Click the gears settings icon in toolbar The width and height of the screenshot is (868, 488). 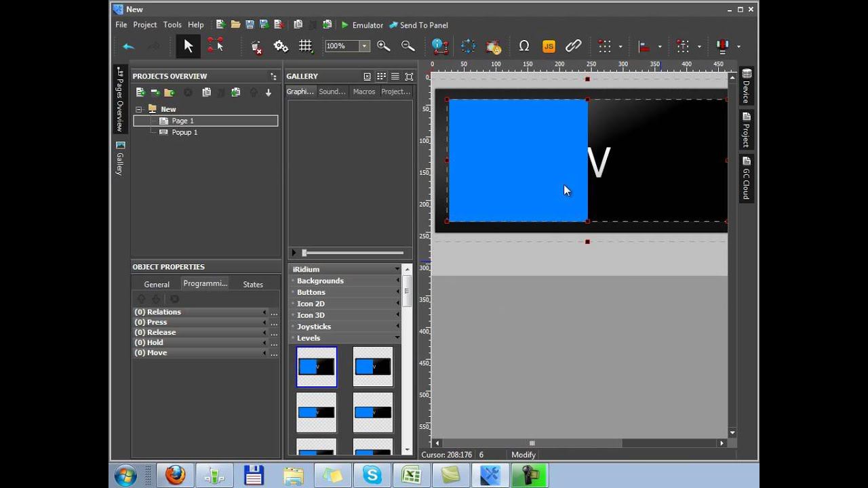point(281,46)
